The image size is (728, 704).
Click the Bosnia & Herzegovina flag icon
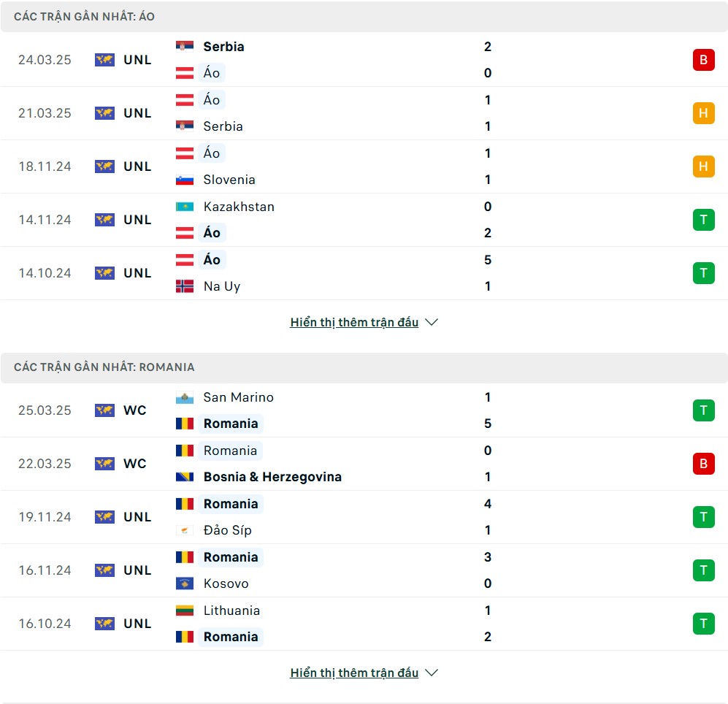point(184,477)
